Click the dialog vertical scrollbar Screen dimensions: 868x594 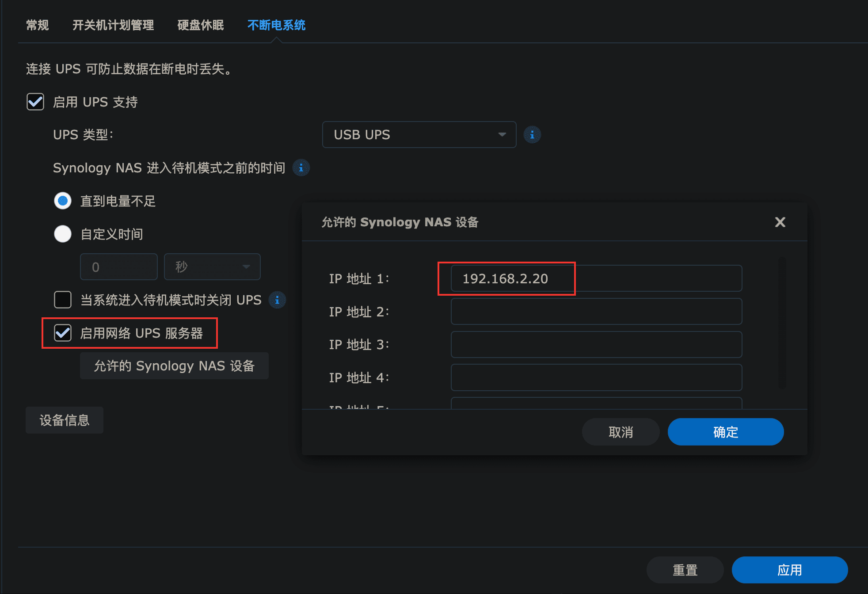[782, 323]
